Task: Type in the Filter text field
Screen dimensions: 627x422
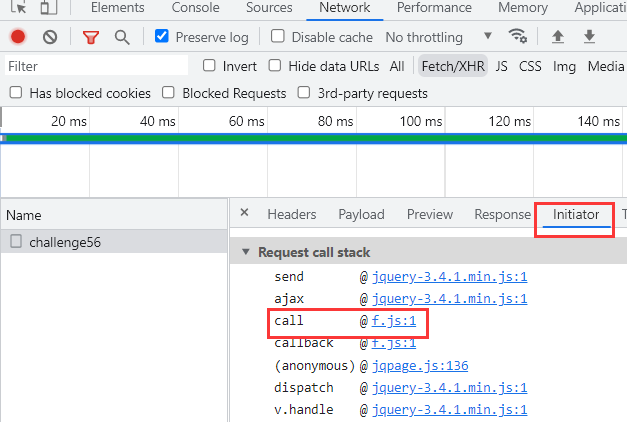Action: pyautogui.click(x=95, y=66)
